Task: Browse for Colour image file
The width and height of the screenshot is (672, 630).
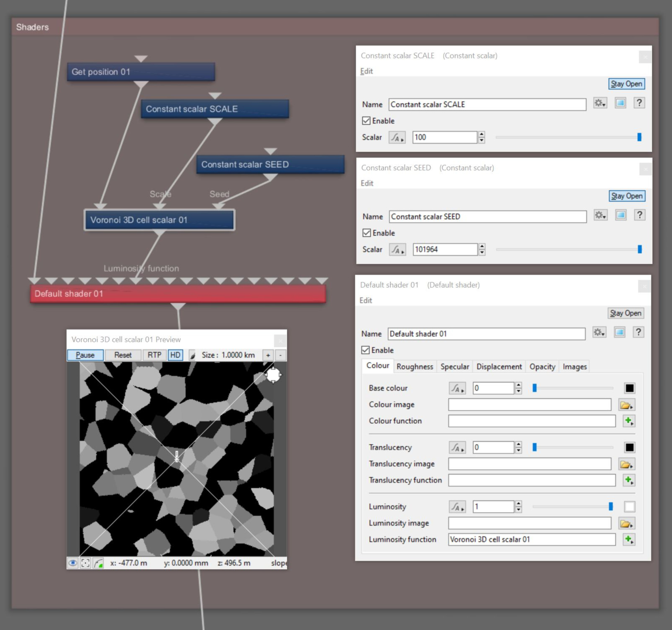Action: point(626,405)
